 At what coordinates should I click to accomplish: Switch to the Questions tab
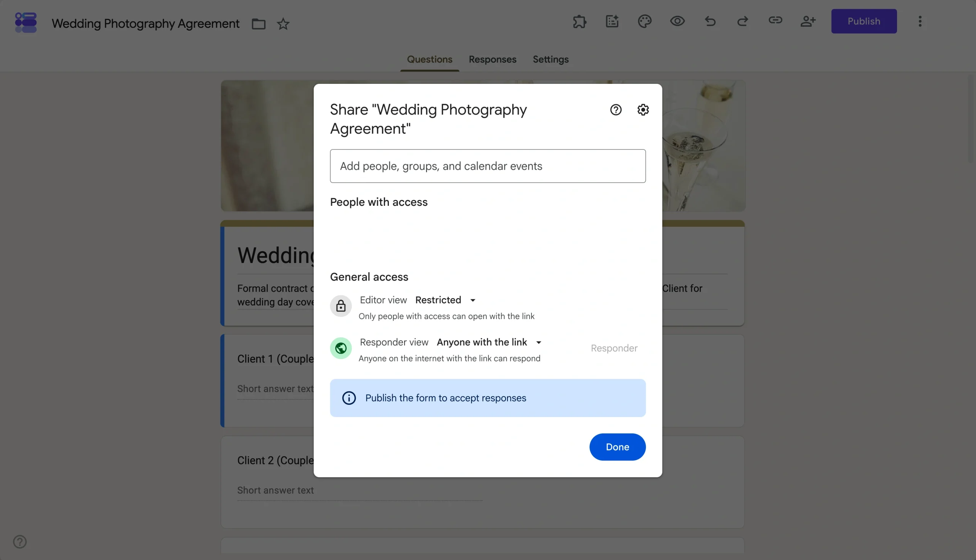(430, 59)
